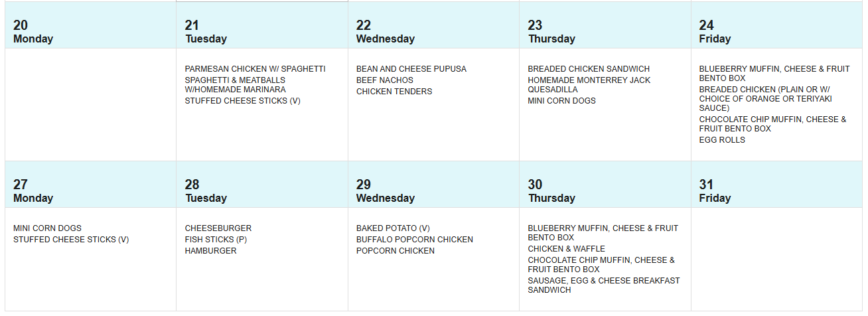Select Chicken Tenders menu item
The height and width of the screenshot is (316, 868).
(394, 92)
